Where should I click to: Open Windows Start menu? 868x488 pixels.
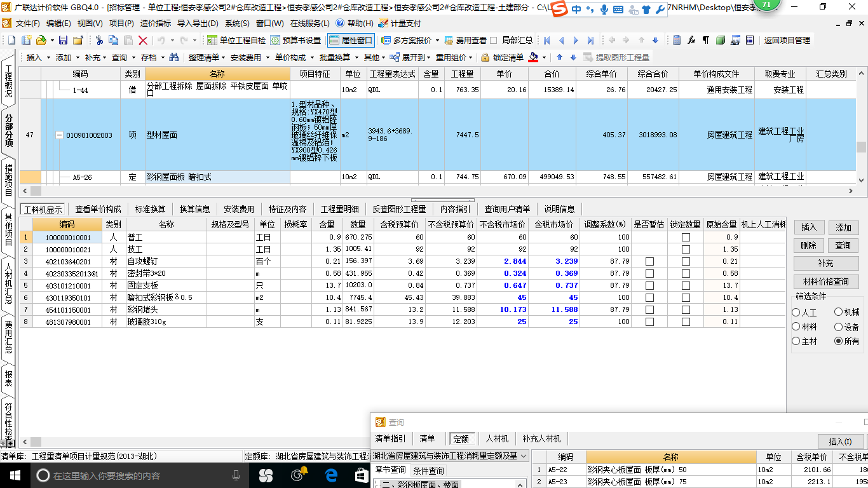[14, 475]
